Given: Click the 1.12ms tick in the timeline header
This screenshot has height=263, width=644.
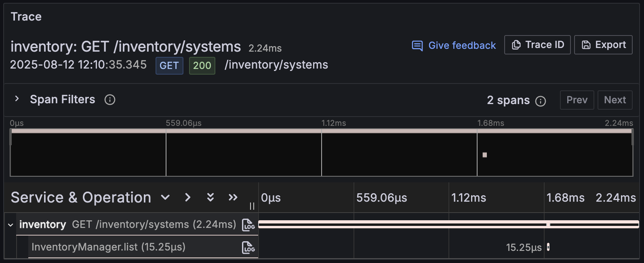Looking at the screenshot, I should pos(469,198).
